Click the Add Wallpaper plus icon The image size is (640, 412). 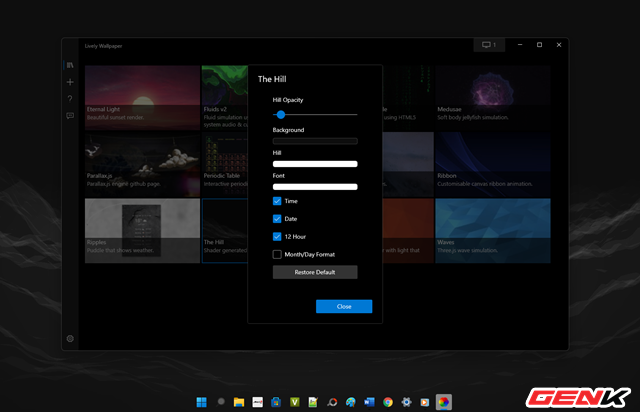coord(70,82)
